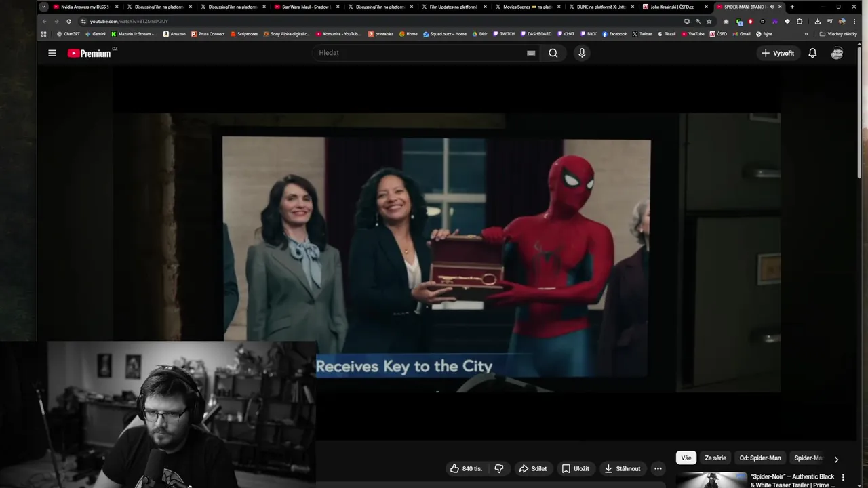This screenshot has height=488, width=868.
Task: Open the YouTube guide hamburger menu
Action: coord(52,53)
